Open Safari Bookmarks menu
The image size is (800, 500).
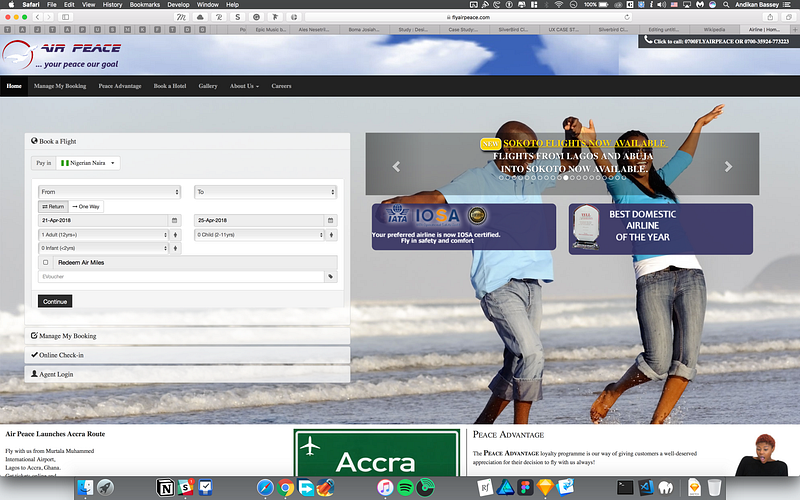(144, 4)
